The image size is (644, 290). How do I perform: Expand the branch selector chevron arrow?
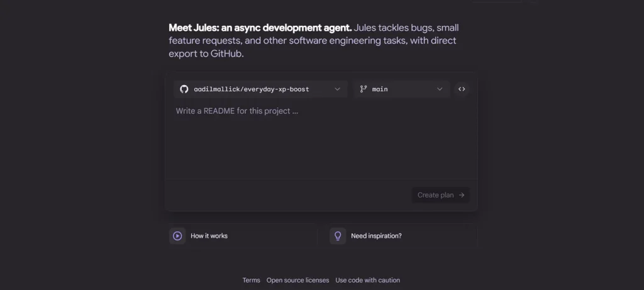pos(440,89)
